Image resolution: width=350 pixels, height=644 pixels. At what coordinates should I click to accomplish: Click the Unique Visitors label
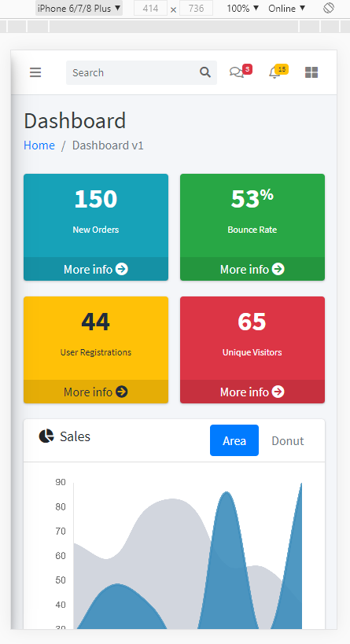click(252, 352)
